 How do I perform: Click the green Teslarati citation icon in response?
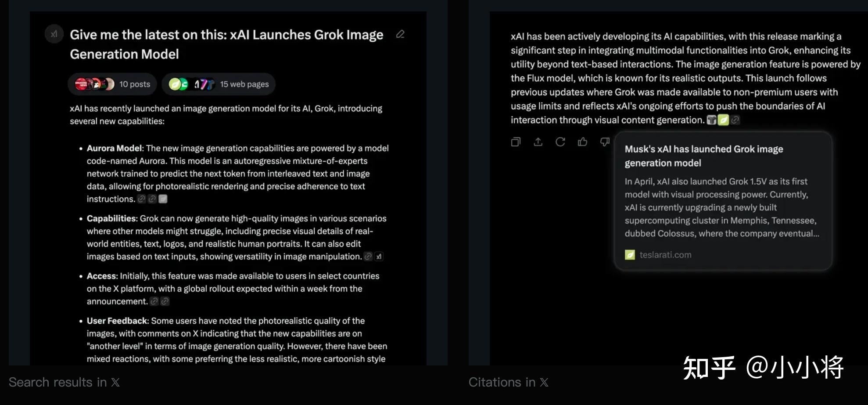[x=723, y=120]
